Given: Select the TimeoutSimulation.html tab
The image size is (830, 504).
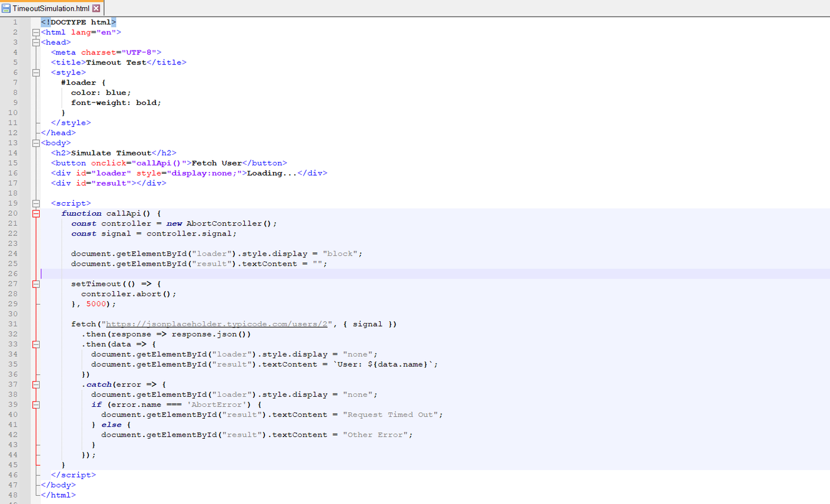Looking at the screenshot, I should (x=52, y=8).
